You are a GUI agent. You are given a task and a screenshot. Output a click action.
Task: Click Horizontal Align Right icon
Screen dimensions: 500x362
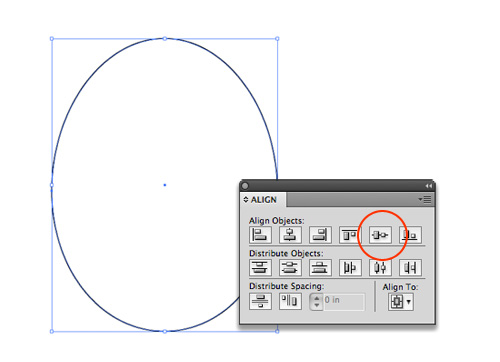click(x=320, y=235)
